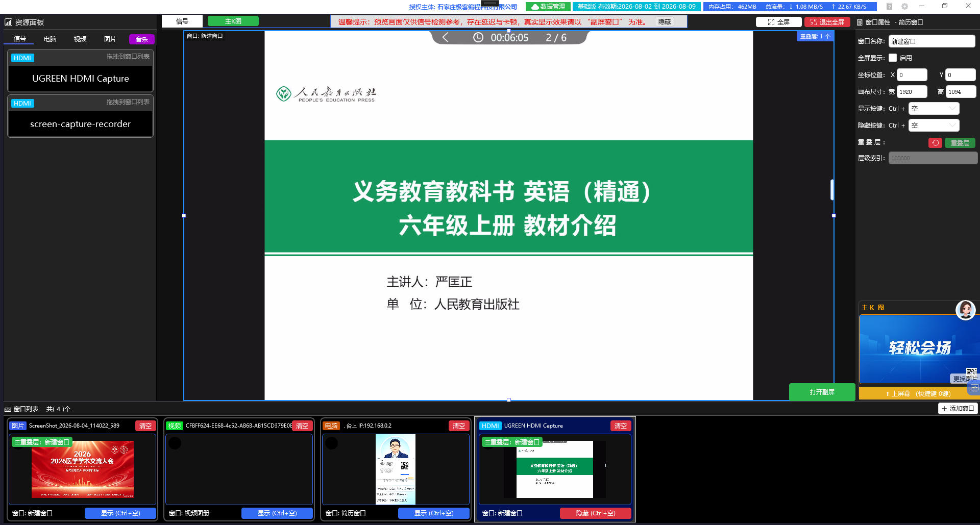Show the 视频图册 window
The image size is (980, 525).
pos(277,513)
